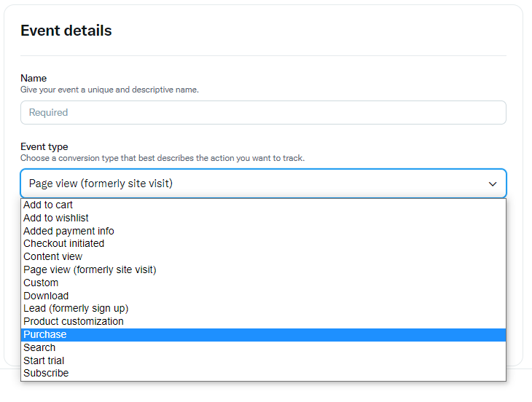Pick Product customization from list
The image size is (532, 402).
[x=263, y=321]
